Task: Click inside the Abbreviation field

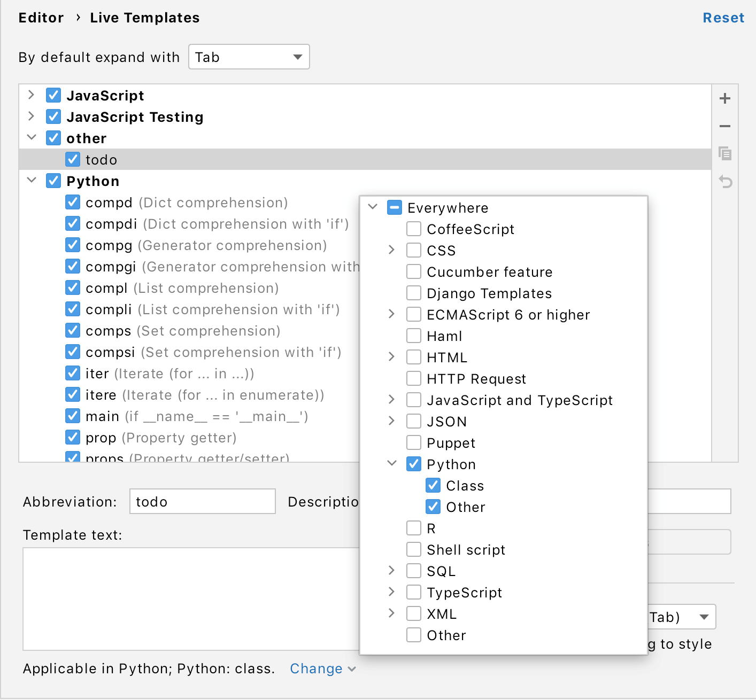Action: pos(202,501)
